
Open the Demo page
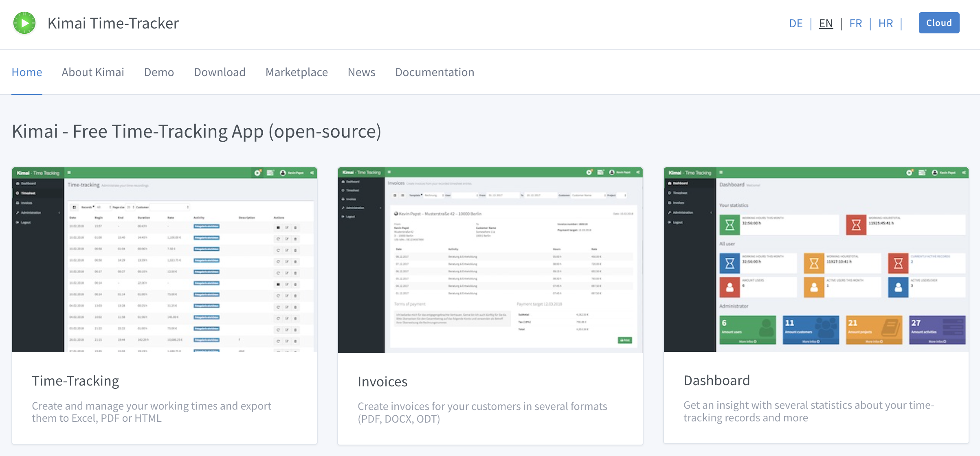[159, 72]
